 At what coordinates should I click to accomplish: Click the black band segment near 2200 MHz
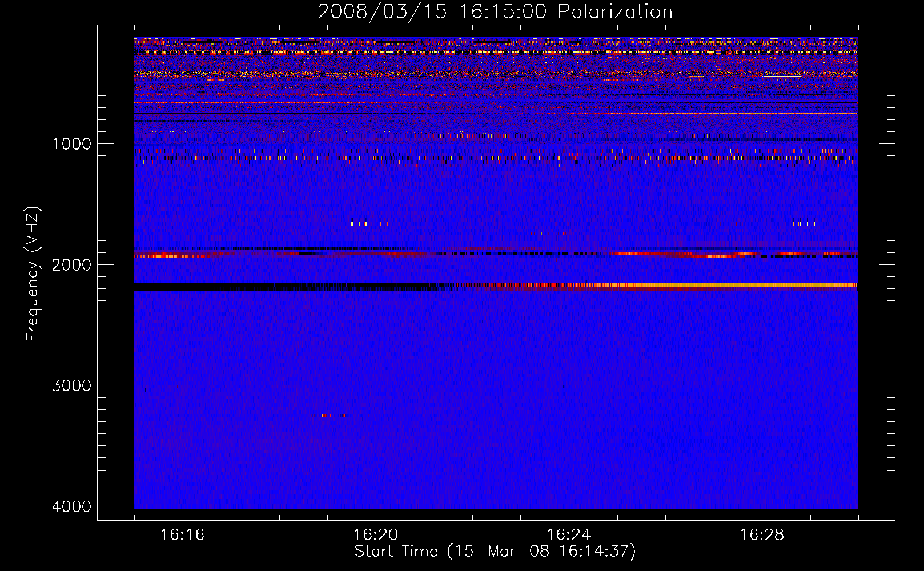coord(228,287)
